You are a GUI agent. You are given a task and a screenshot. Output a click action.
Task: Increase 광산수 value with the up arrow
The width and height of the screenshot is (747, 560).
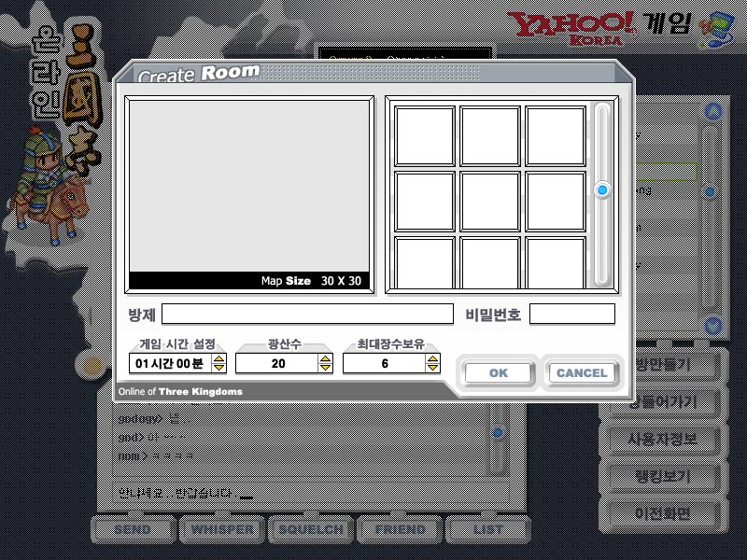click(x=326, y=358)
